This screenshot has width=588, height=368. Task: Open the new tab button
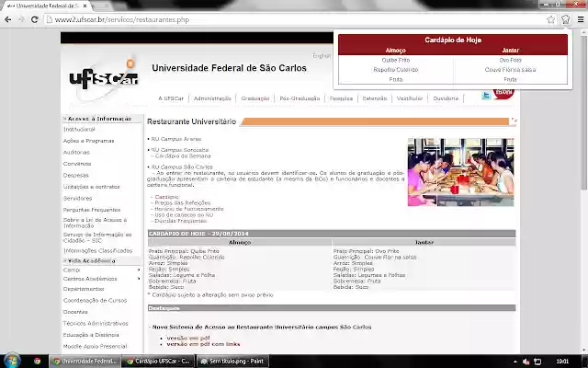click(102, 6)
